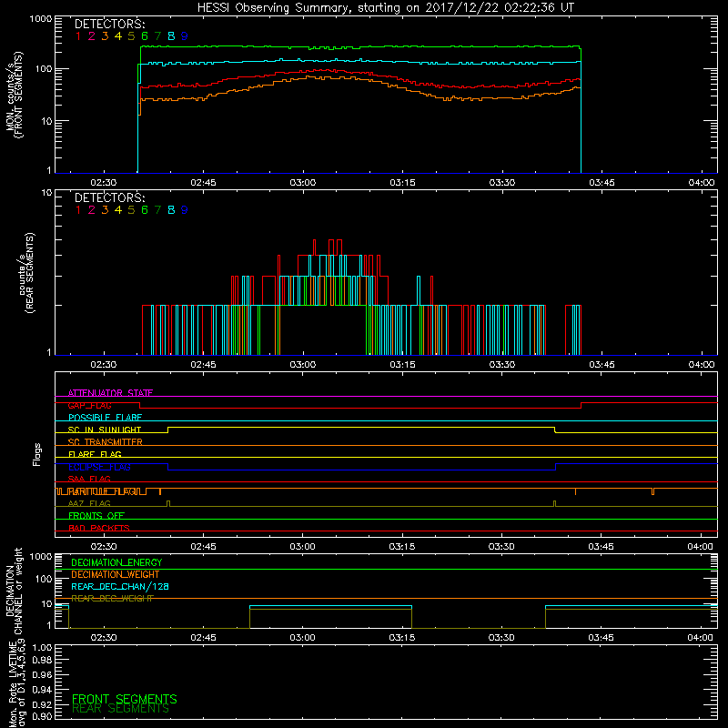Select detector 9 in the front segments legend

[185, 36]
